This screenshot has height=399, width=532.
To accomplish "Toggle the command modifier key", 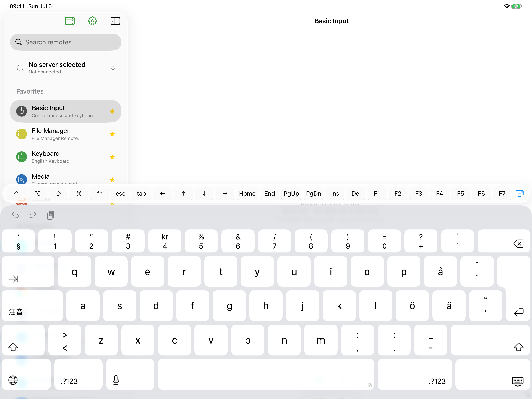I will 79,193.
